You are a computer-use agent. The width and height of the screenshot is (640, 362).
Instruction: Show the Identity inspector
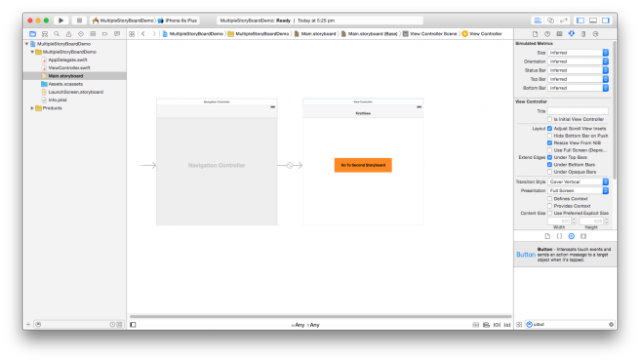559,34
